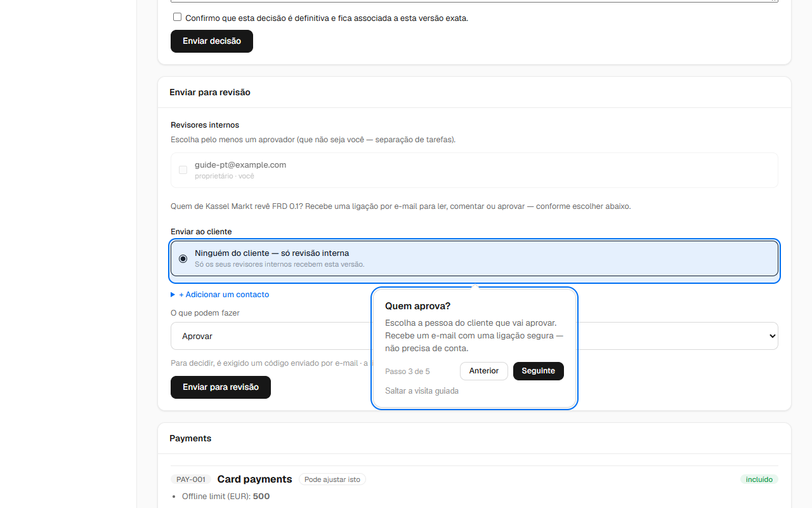Click the PAY-001 identifier badge
The height and width of the screenshot is (508, 812).
[191, 479]
